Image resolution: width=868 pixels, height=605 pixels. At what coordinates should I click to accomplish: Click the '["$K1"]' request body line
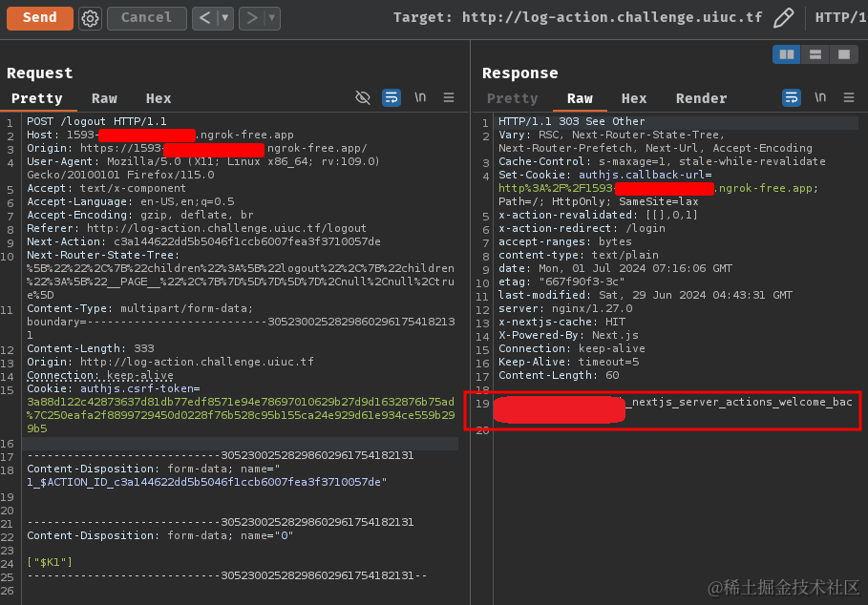pos(50,562)
